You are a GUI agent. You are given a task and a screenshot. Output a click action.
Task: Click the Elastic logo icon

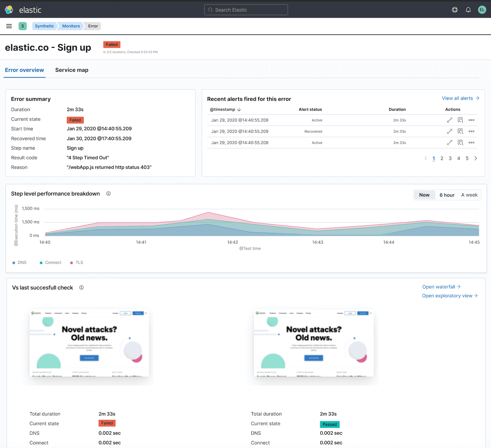coord(9,10)
